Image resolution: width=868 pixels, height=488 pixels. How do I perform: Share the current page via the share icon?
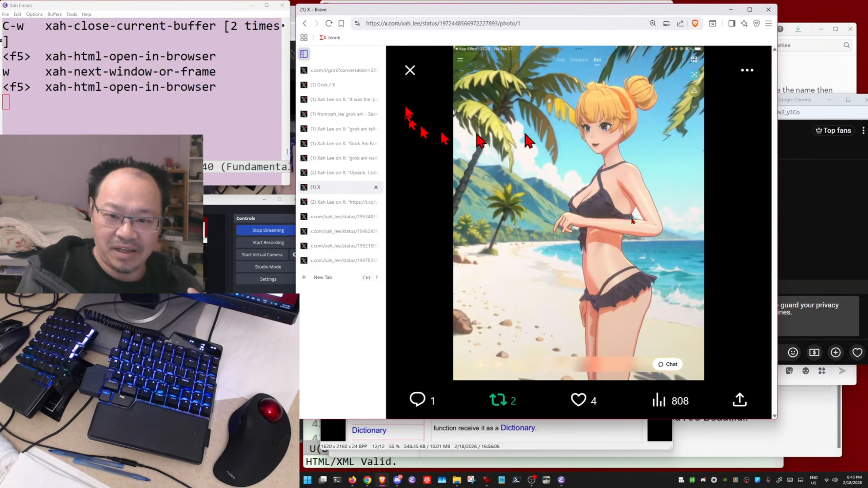[680, 23]
